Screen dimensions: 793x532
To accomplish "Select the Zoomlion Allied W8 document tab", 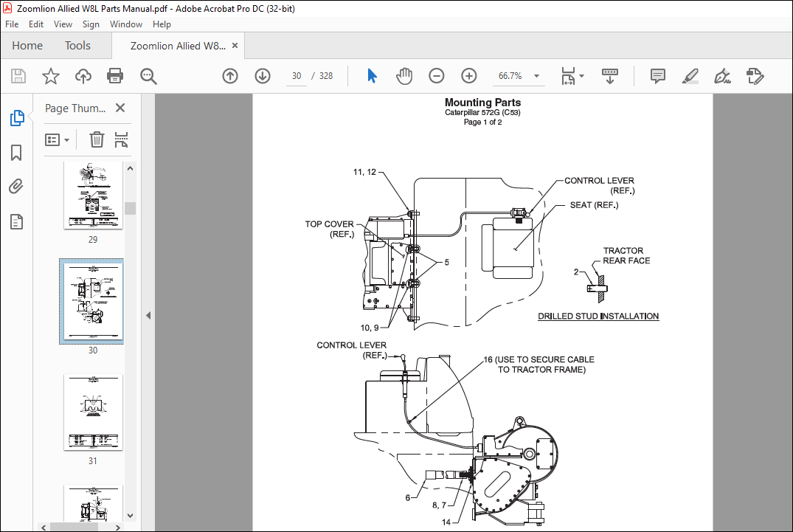I will (178, 46).
